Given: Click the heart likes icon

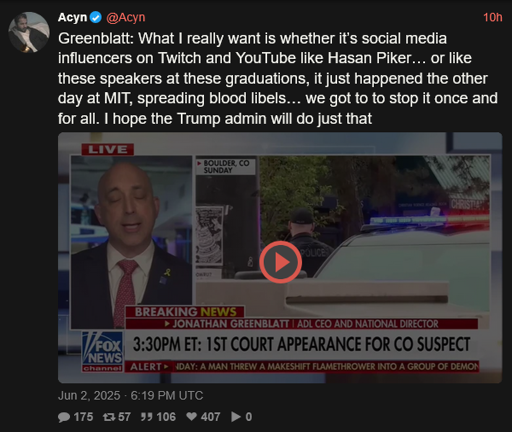Looking at the screenshot, I should click(x=191, y=417).
